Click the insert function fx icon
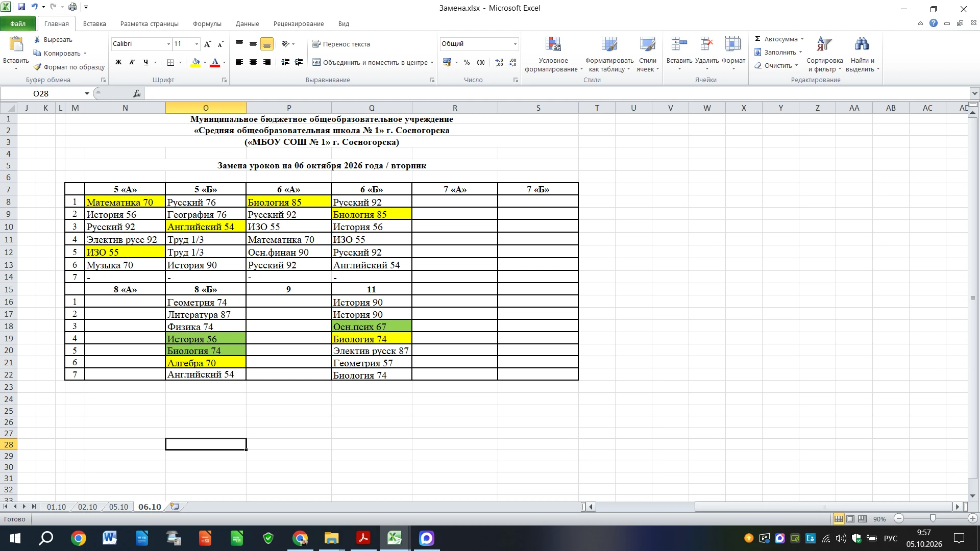 point(137,93)
